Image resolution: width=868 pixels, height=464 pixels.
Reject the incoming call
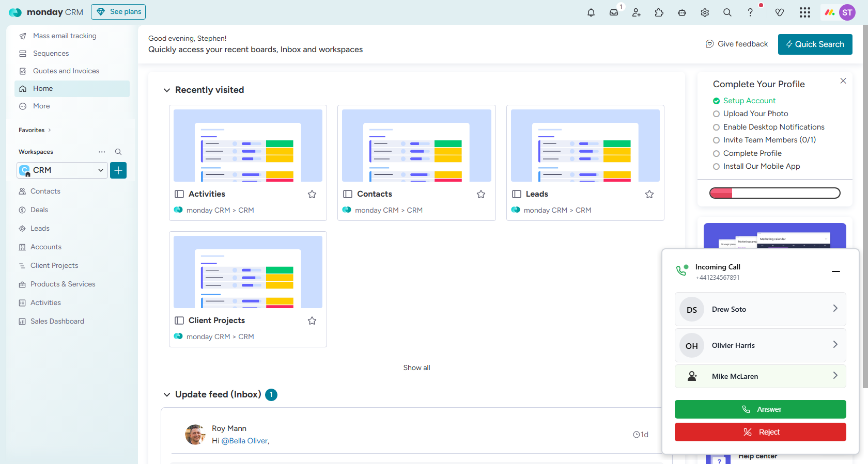(x=760, y=432)
